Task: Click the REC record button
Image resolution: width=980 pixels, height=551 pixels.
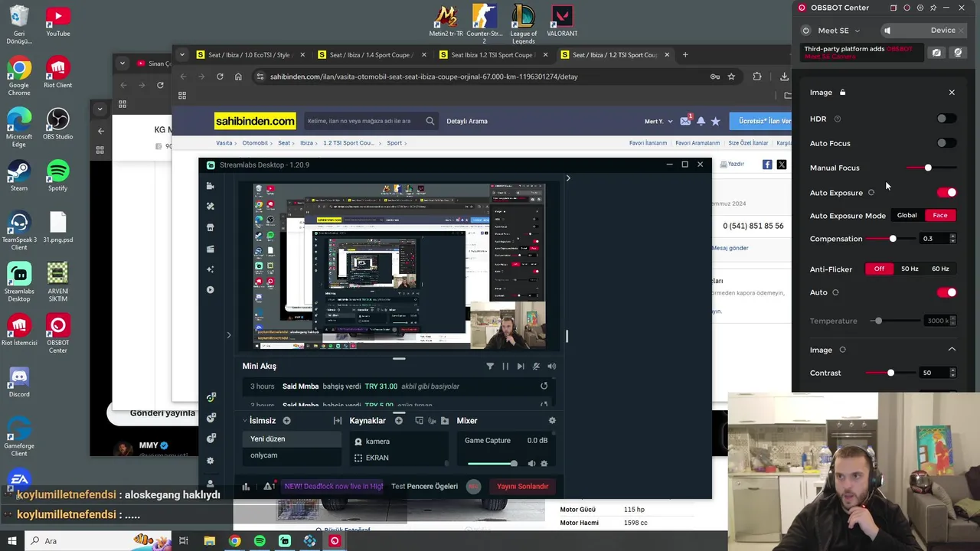Action: tap(473, 486)
